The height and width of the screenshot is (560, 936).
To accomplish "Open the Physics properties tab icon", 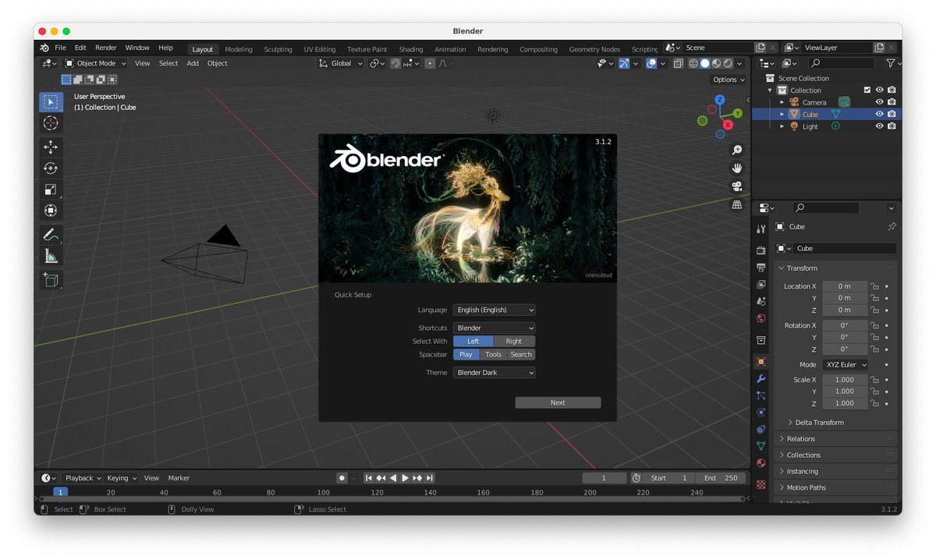I will tap(761, 413).
